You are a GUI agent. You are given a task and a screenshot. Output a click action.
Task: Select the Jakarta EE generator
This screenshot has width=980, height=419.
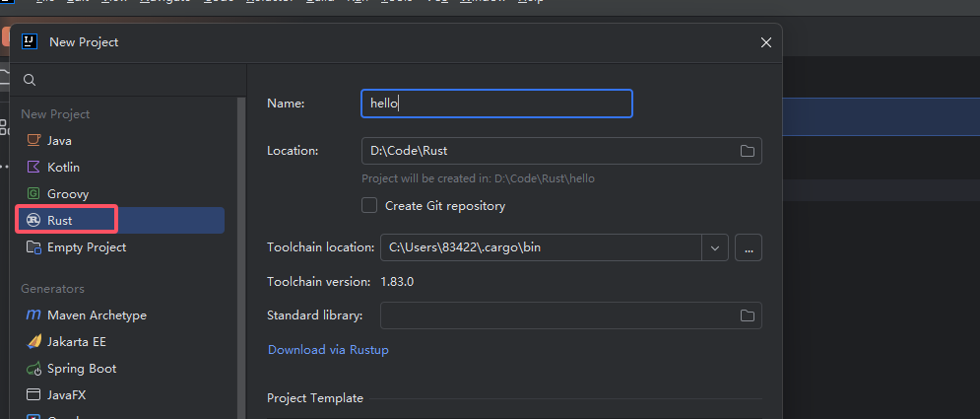point(76,342)
